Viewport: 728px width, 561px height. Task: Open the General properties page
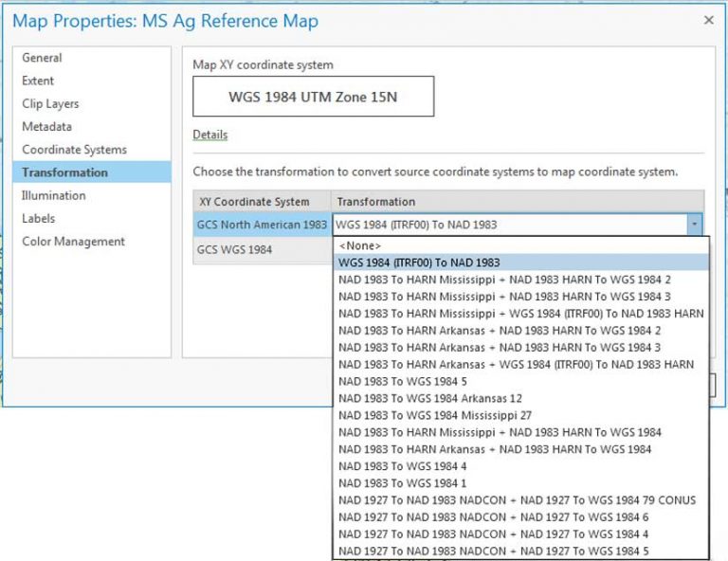(x=42, y=58)
